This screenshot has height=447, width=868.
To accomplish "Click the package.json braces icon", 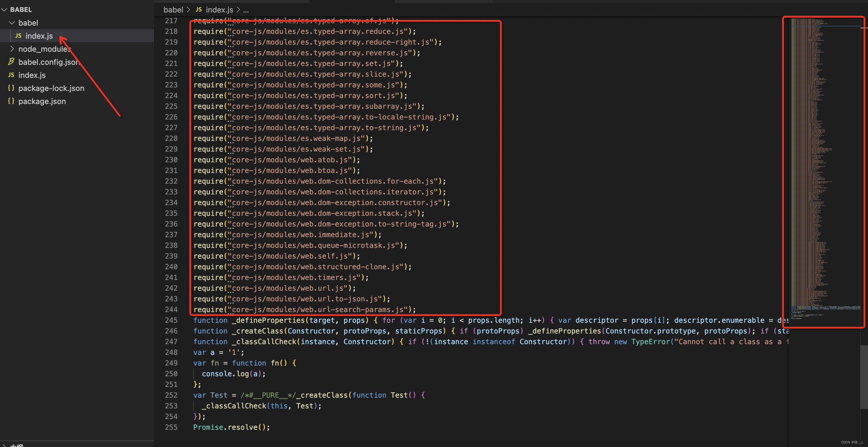I will coord(11,101).
